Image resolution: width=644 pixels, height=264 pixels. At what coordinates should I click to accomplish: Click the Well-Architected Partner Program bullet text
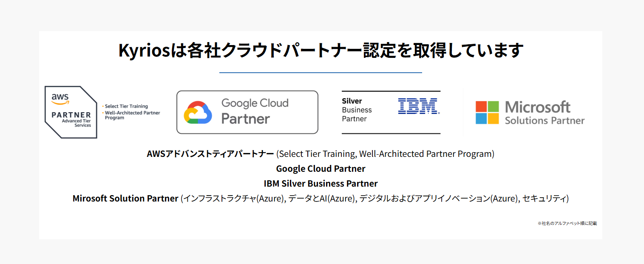coord(132,115)
